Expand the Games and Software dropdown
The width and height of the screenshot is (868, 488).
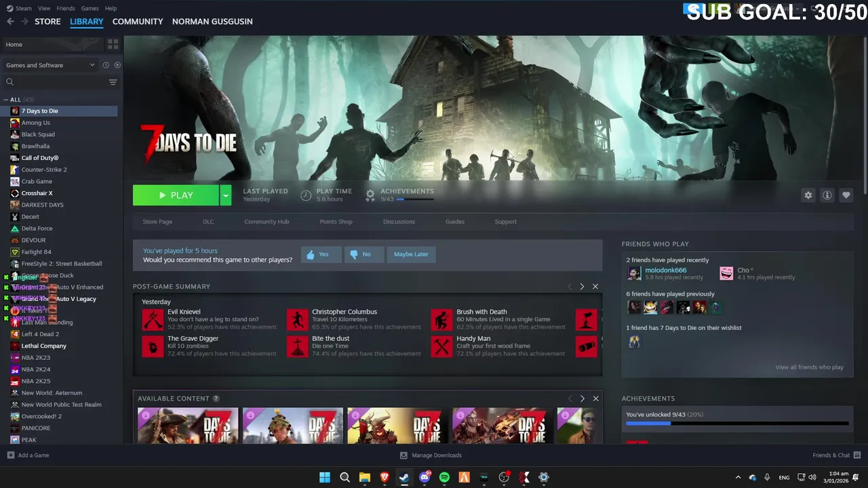[50, 65]
